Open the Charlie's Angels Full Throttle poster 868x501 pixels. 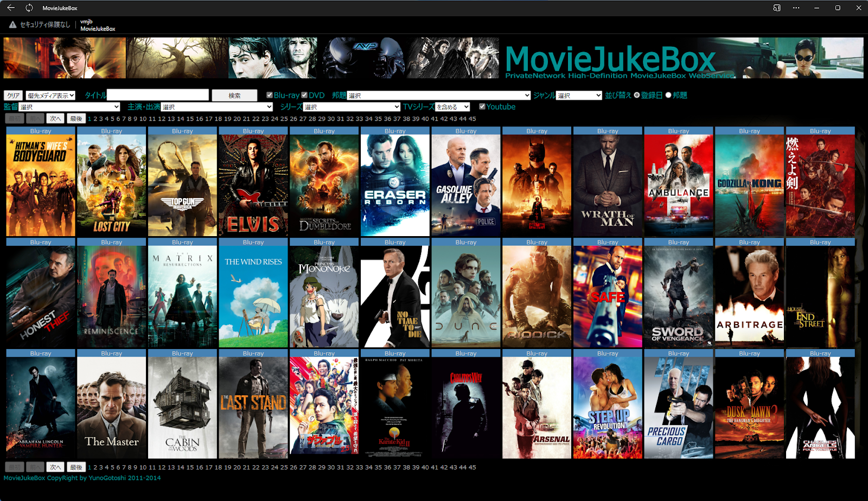[820, 408]
